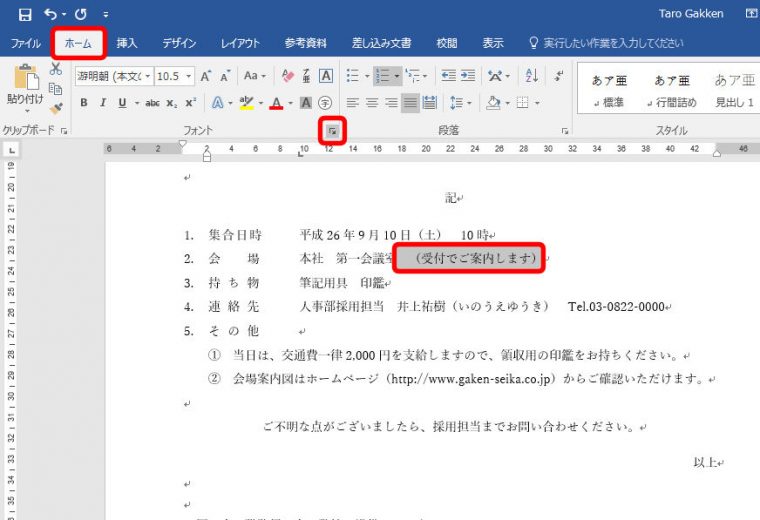Viewport: 760px width, 520px height.
Task: Open the highlight color dropdown arrow
Action: click(x=261, y=103)
